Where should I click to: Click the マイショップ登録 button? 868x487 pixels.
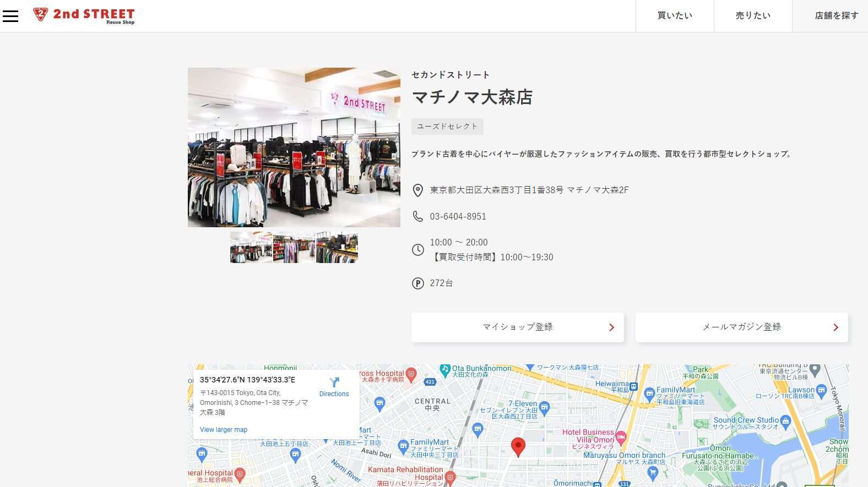click(518, 327)
